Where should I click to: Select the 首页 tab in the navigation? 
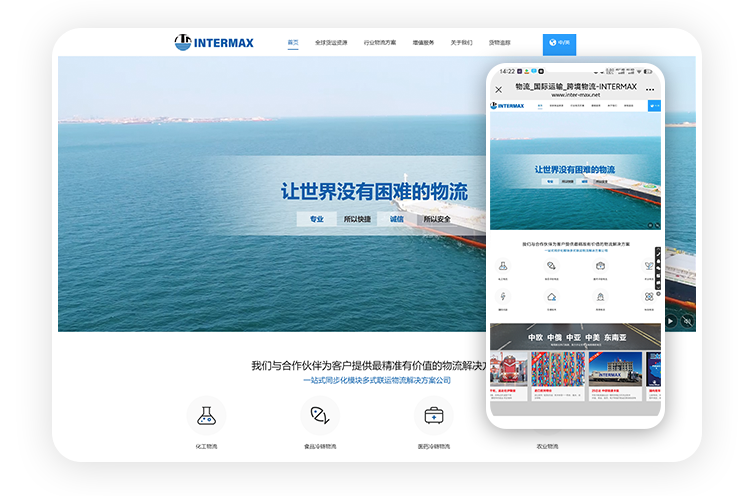(293, 43)
